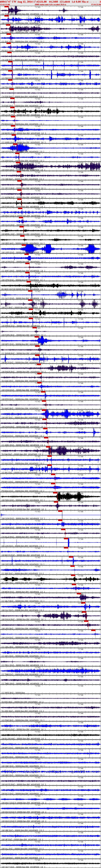Select the UW FISH HHZ trace label

pos(23,500)
